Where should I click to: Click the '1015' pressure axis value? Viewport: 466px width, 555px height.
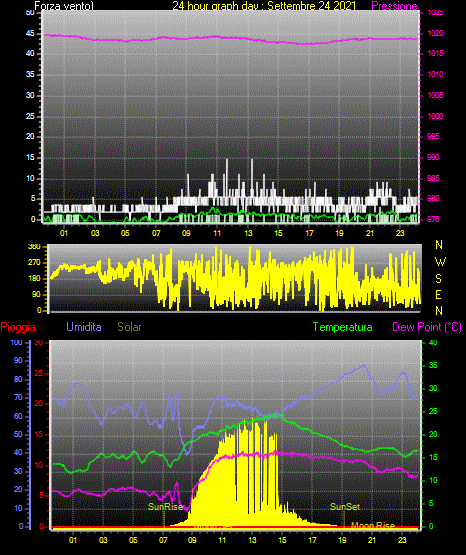(435, 53)
